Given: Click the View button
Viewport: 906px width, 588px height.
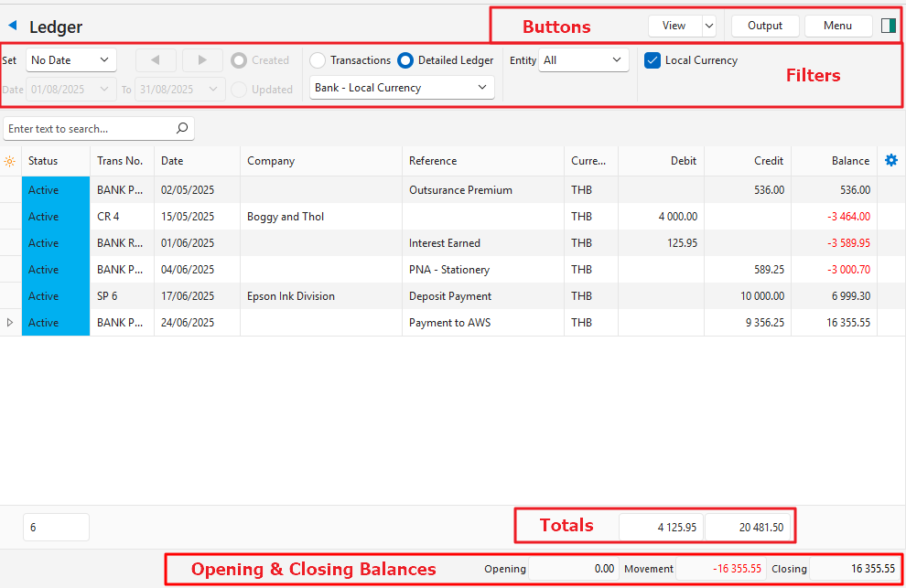Looking at the screenshot, I should (x=674, y=26).
